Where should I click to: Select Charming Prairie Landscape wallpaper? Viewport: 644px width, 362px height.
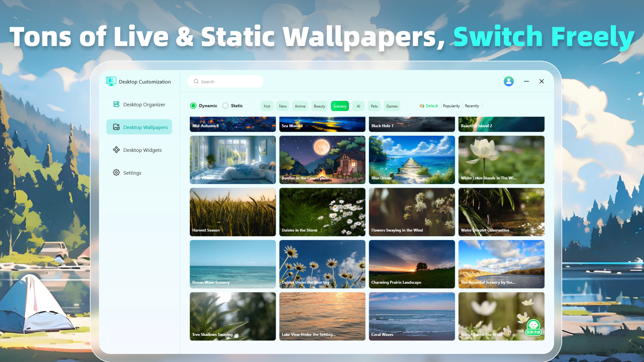click(412, 264)
